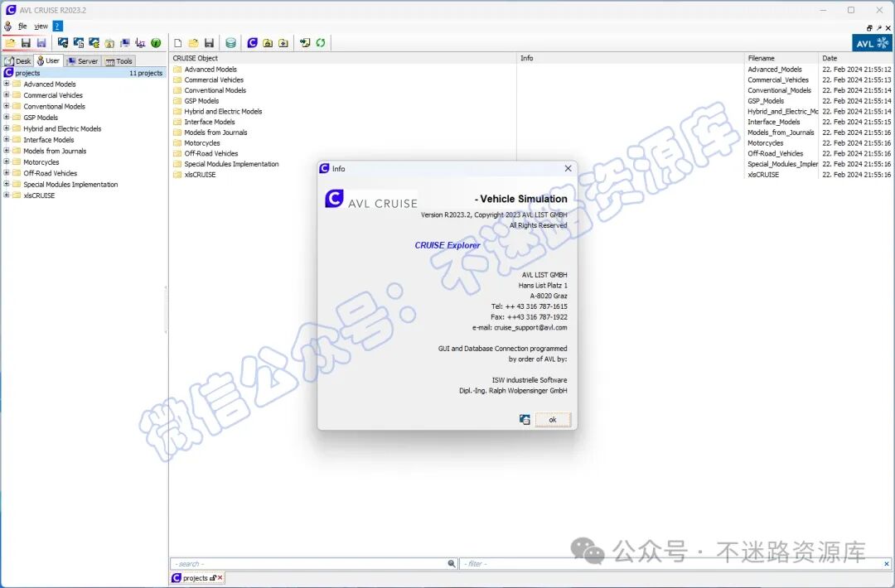Click the monitor icon in left toolbar
Image resolution: width=895 pixels, height=588 pixels.
125,43
